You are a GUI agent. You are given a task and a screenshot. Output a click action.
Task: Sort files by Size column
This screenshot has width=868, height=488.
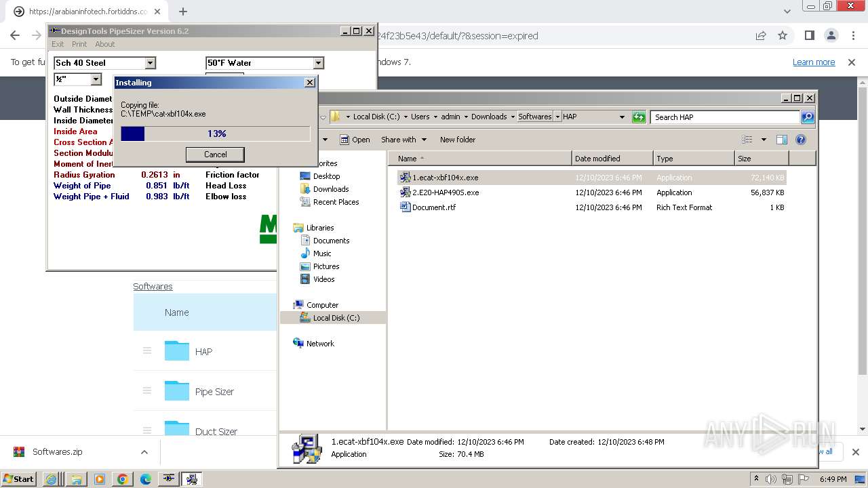coord(762,159)
